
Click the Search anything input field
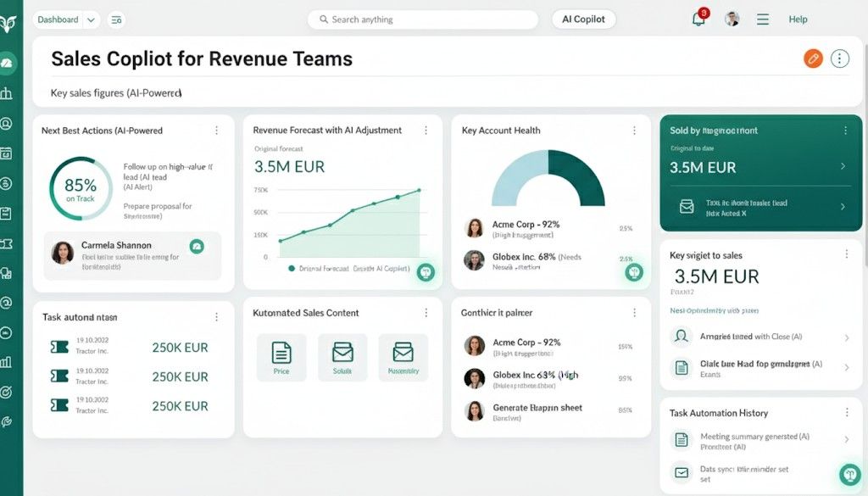[x=422, y=20]
